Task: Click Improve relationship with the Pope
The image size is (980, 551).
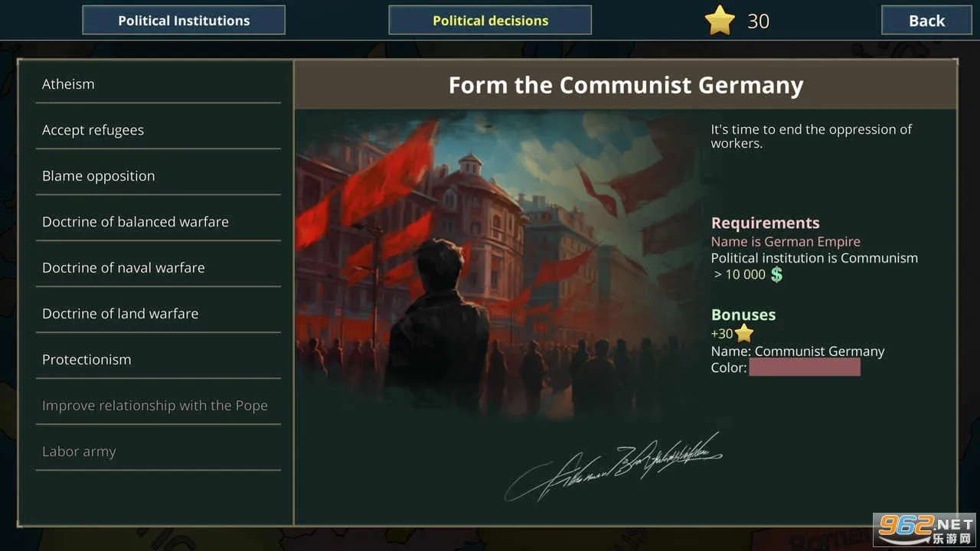Action: [158, 406]
